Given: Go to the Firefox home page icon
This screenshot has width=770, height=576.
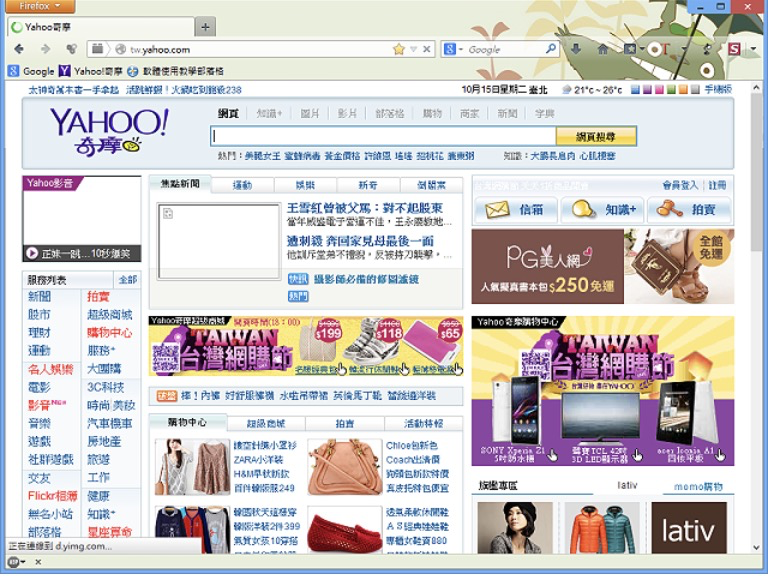Looking at the screenshot, I should coord(603,49).
